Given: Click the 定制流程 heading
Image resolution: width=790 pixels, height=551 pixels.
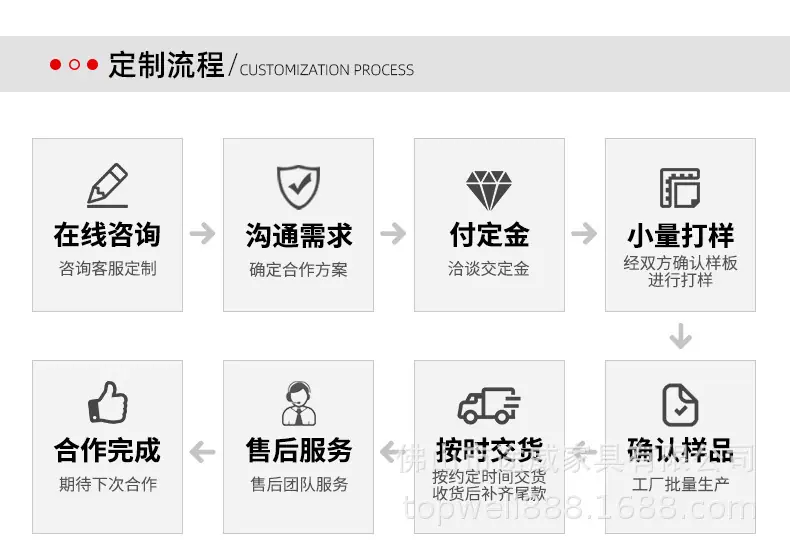Looking at the screenshot, I should [x=166, y=64].
